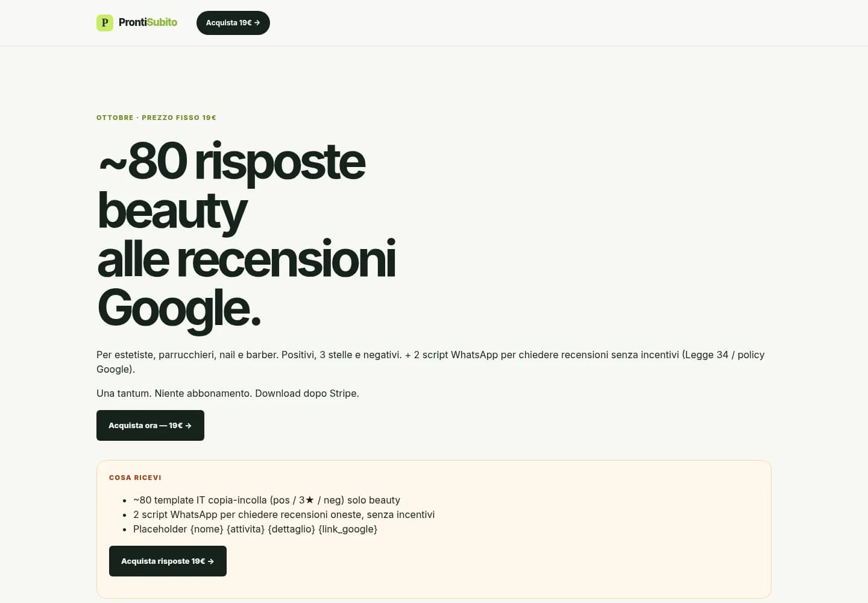Click the green P logo icon
The height and width of the screenshot is (603, 868).
pos(105,23)
